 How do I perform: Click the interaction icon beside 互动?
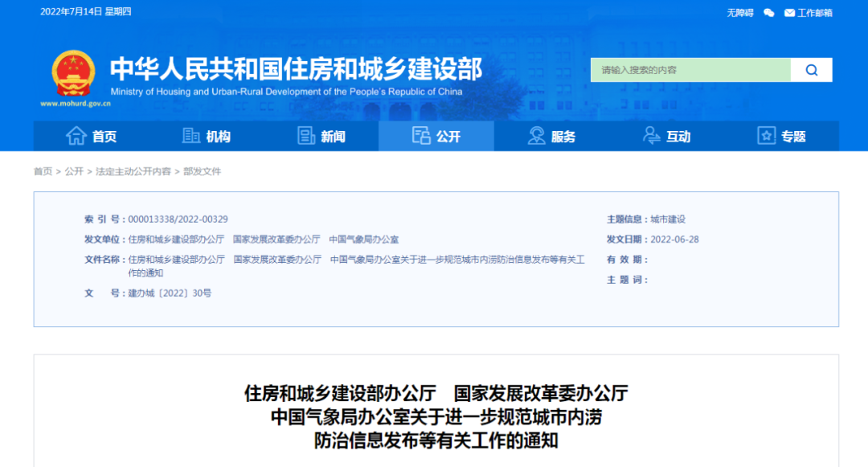coord(651,136)
